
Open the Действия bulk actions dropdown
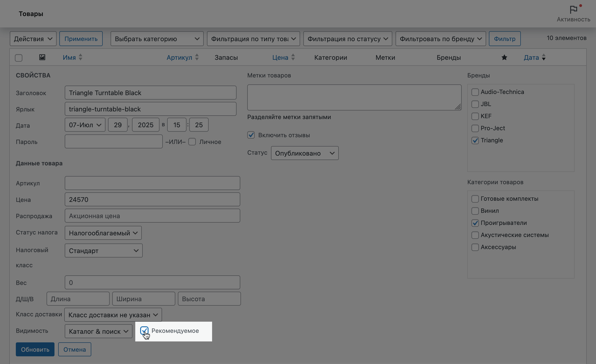[x=33, y=39]
